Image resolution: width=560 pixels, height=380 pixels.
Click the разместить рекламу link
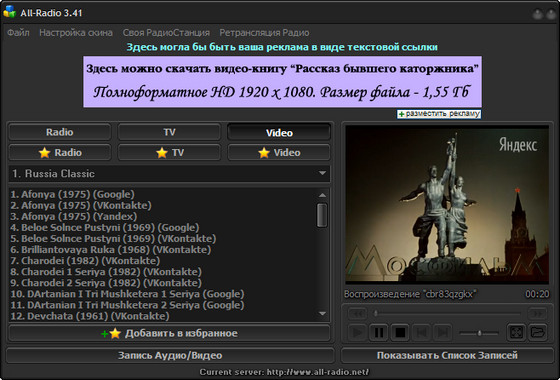[439, 114]
